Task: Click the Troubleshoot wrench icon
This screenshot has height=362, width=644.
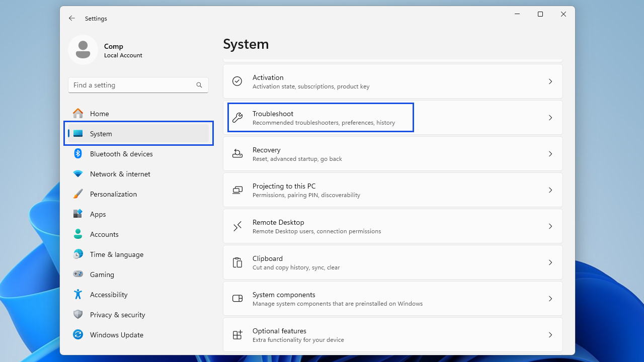Action: (x=237, y=118)
